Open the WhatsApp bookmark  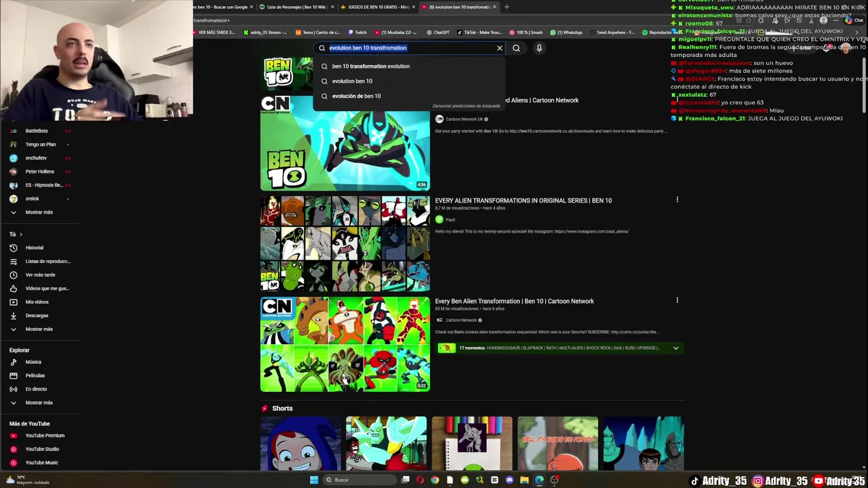[x=566, y=33]
